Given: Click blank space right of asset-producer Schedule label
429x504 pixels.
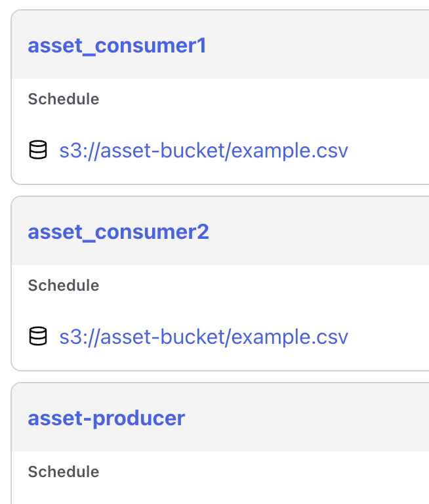Looking at the screenshot, I should [262, 472].
